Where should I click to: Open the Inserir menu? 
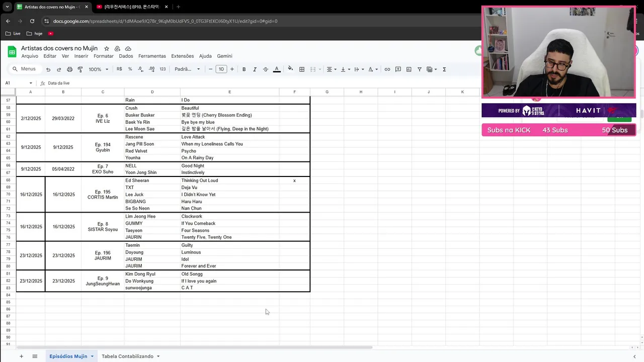pos(81,56)
